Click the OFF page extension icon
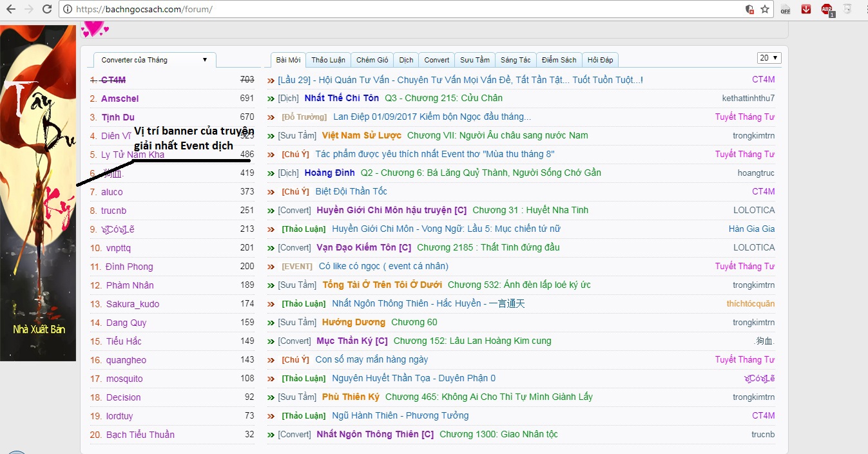This screenshot has height=454, width=868. coord(785,9)
